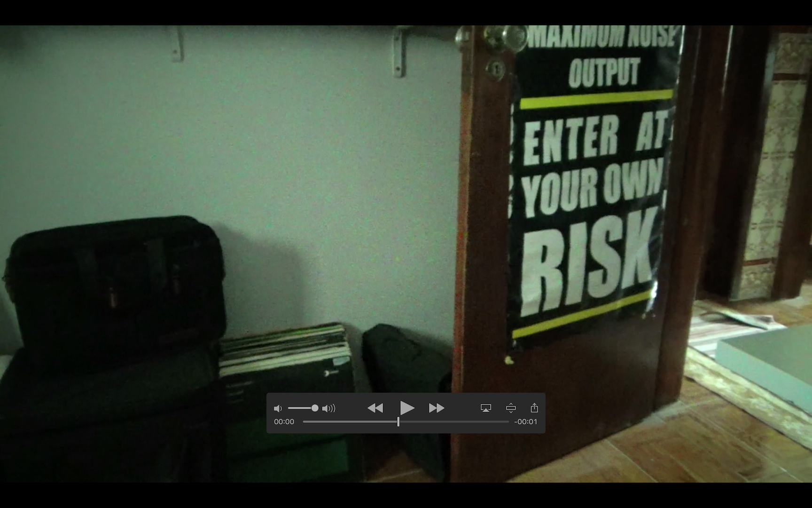The height and width of the screenshot is (508, 812).
Task: Open the Share menu
Action: pyautogui.click(x=534, y=408)
